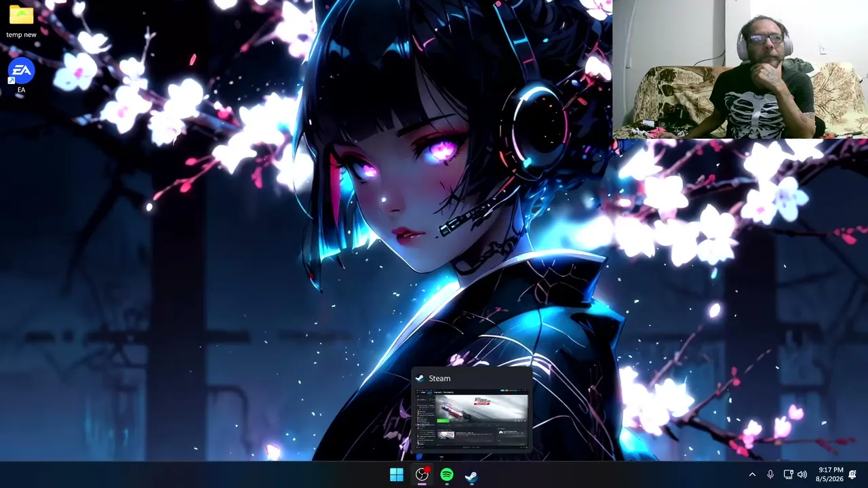
Task: Show hidden system tray icons
Action: (752, 475)
